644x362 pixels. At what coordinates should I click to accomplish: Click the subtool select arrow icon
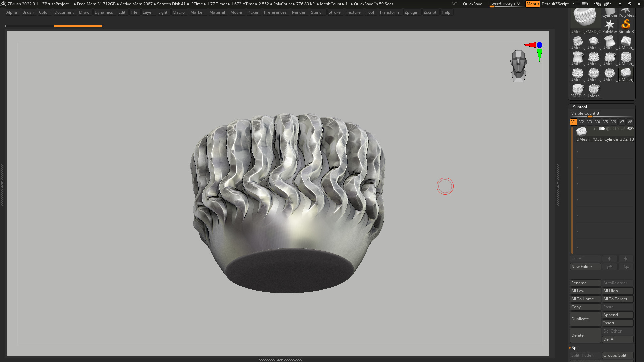point(595,129)
